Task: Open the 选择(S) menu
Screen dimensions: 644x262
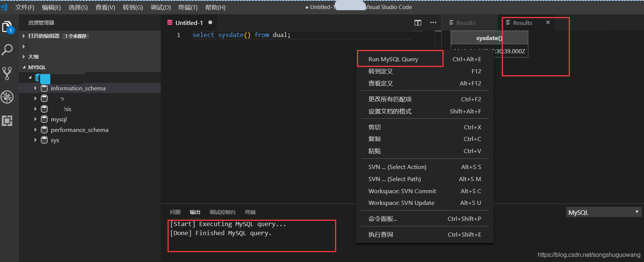Action: 78,7
